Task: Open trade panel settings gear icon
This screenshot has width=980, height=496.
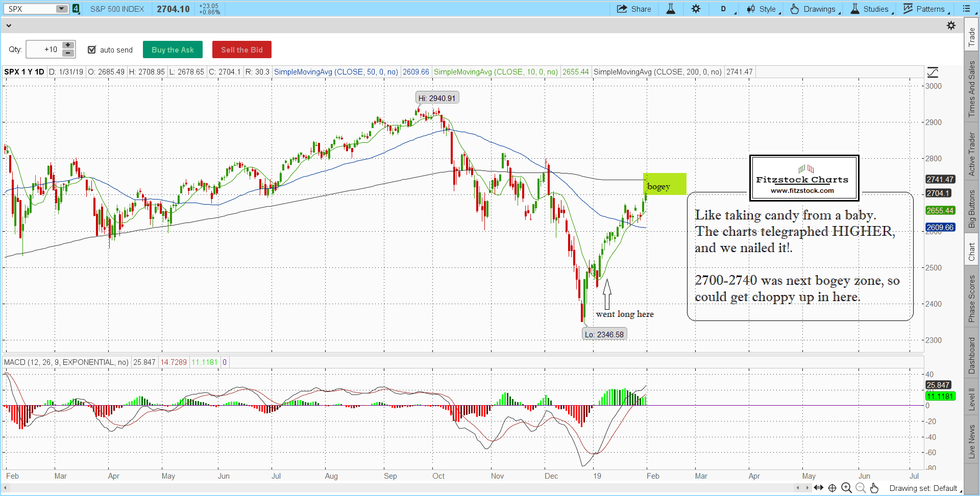Action: pyautogui.click(x=951, y=26)
